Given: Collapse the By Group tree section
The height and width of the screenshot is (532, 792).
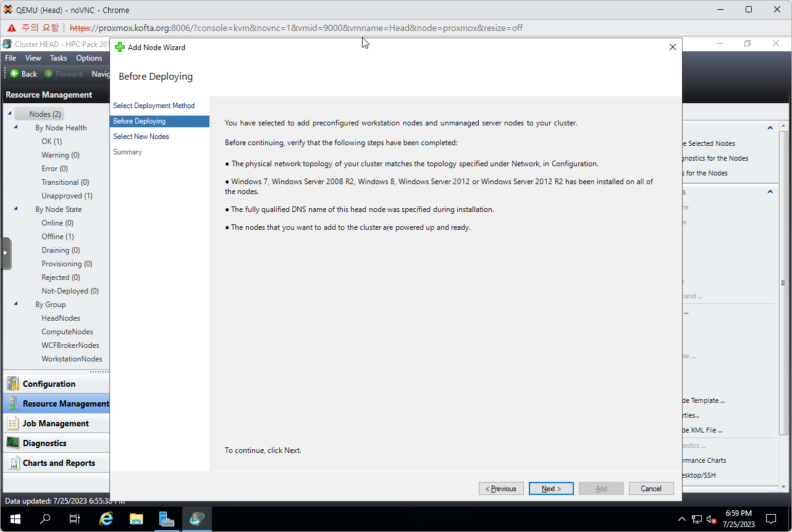Looking at the screenshot, I should tap(16, 304).
